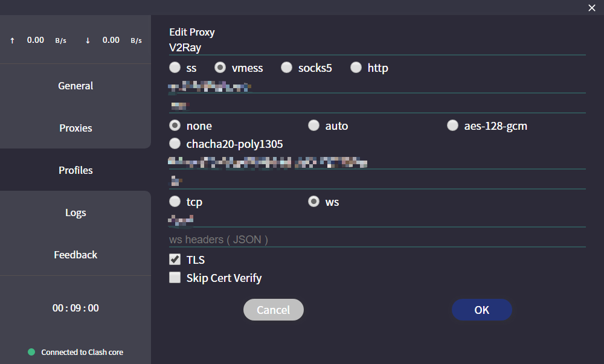
Task: Enable Skip Cert Verify checkbox
Action: (x=175, y=278)
